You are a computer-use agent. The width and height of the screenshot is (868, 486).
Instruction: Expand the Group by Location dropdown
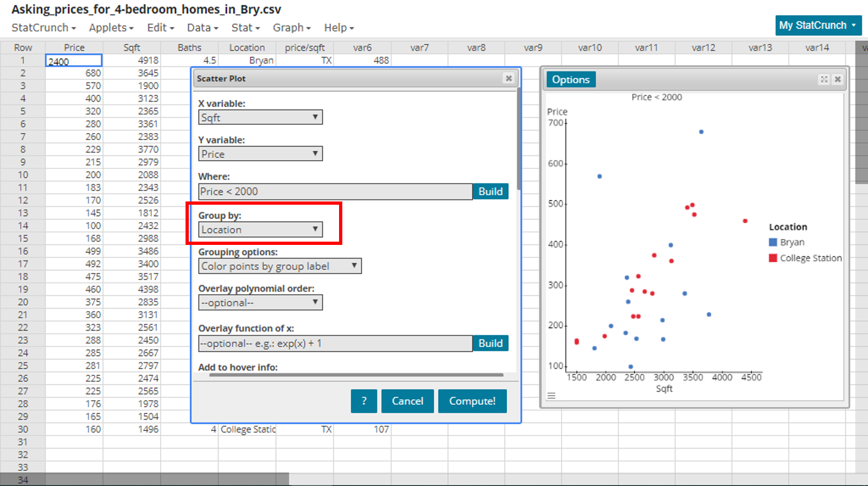(260, 230)
